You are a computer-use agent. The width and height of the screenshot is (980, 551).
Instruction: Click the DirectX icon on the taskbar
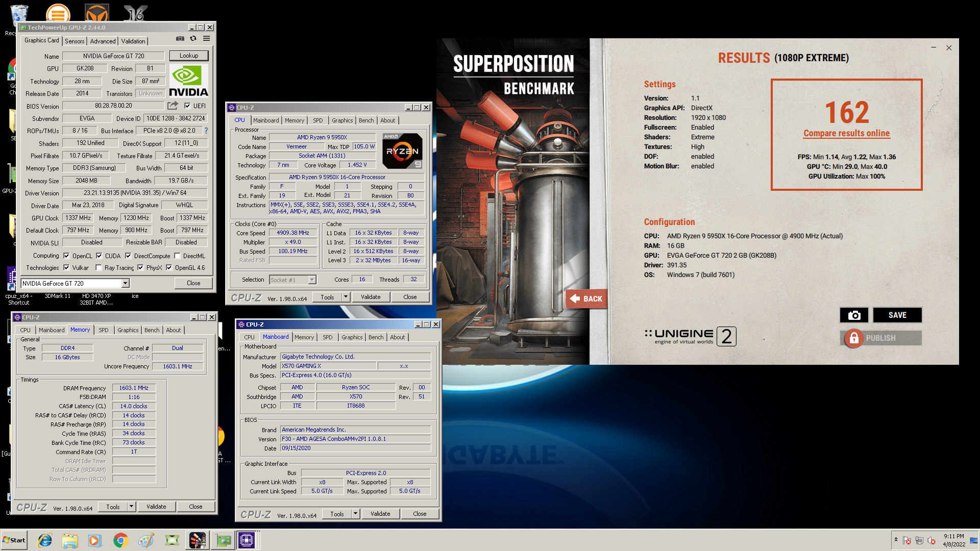172,540
